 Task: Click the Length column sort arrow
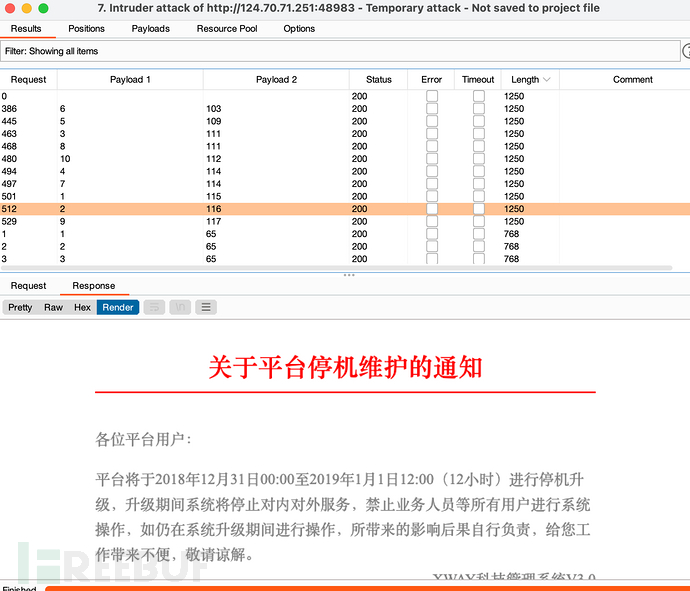[x=547, y=80]
